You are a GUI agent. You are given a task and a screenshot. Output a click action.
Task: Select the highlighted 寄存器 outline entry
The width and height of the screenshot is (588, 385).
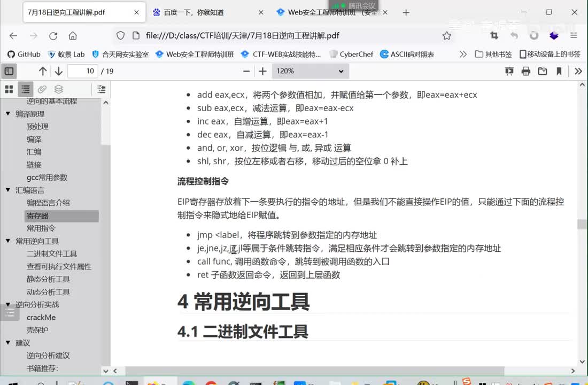62,216
